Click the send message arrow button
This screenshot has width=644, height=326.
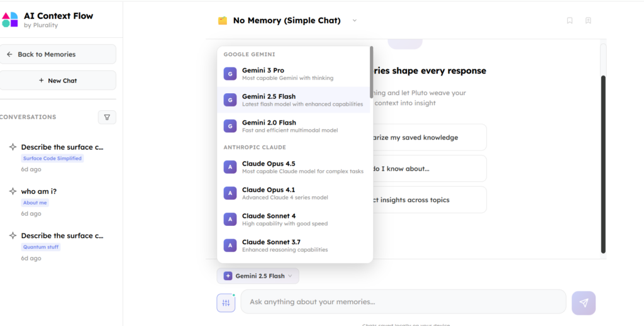[x=583, y=303]
